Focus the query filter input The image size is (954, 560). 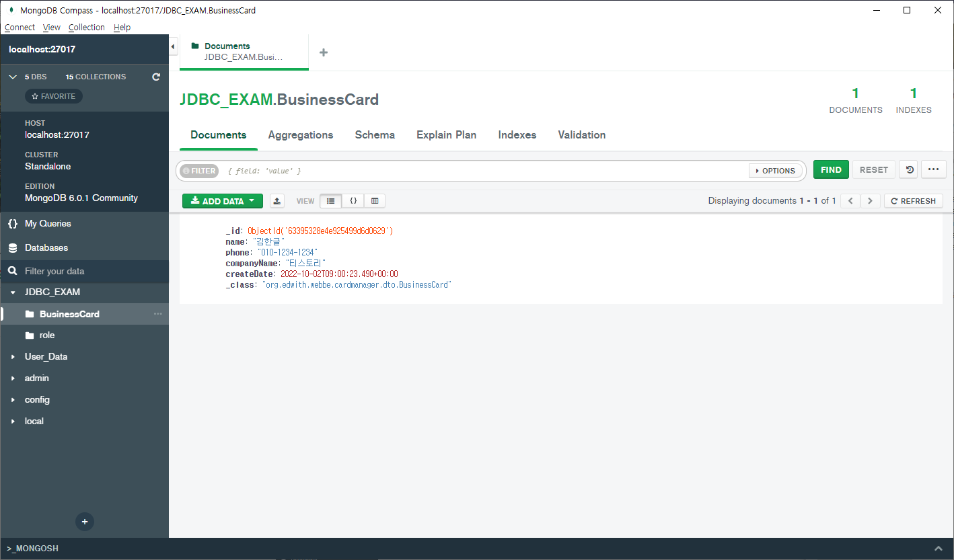tap(486, 171)
